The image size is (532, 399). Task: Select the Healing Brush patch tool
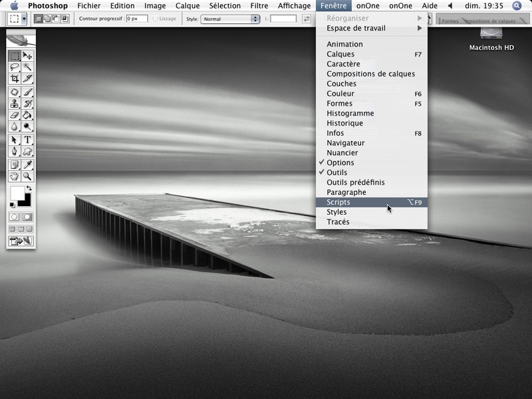pos(14,92)
